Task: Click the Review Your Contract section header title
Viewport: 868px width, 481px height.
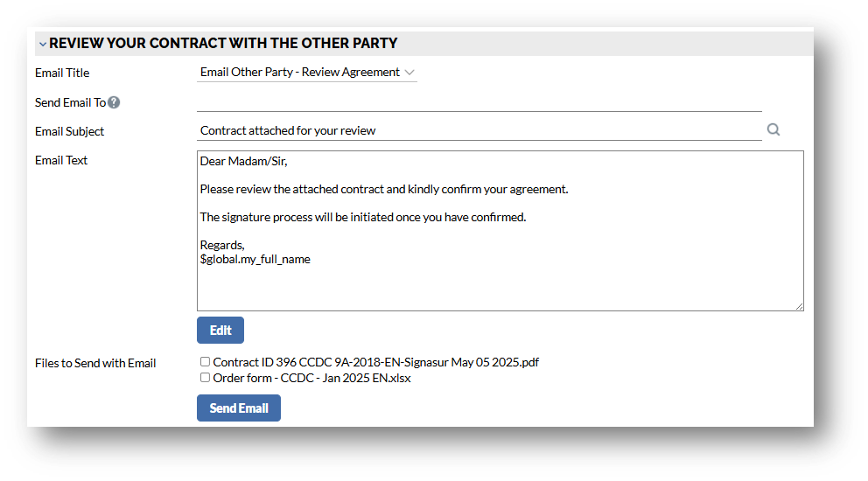Action: click(x=223, y=43)
